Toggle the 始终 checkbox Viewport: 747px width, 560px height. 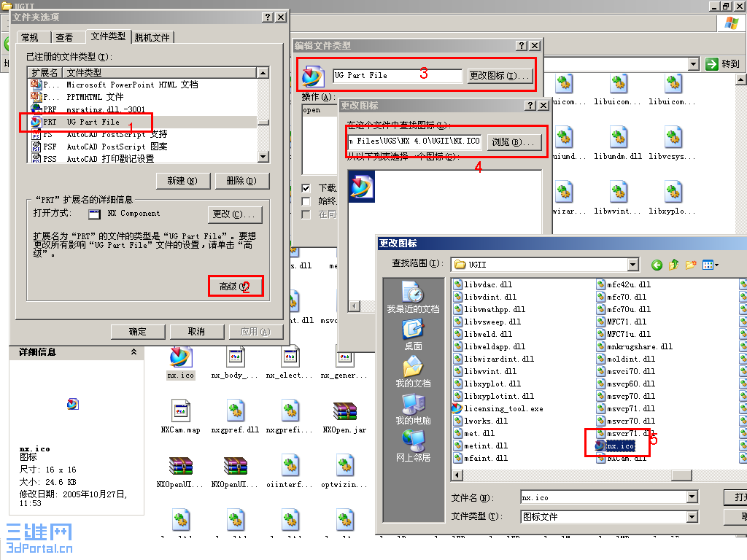coord(306,201)
